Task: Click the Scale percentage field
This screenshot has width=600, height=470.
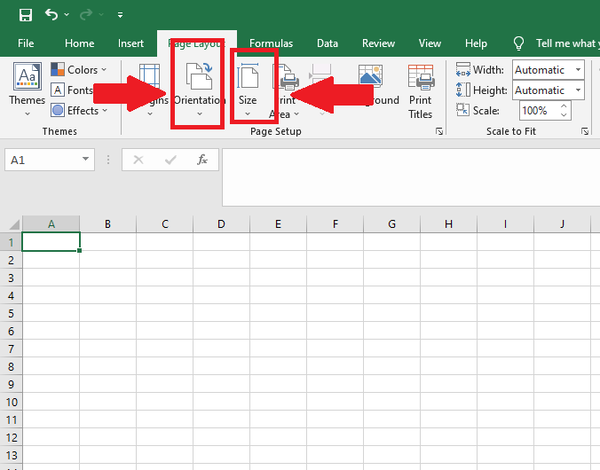Action: [x=538, y=111]
